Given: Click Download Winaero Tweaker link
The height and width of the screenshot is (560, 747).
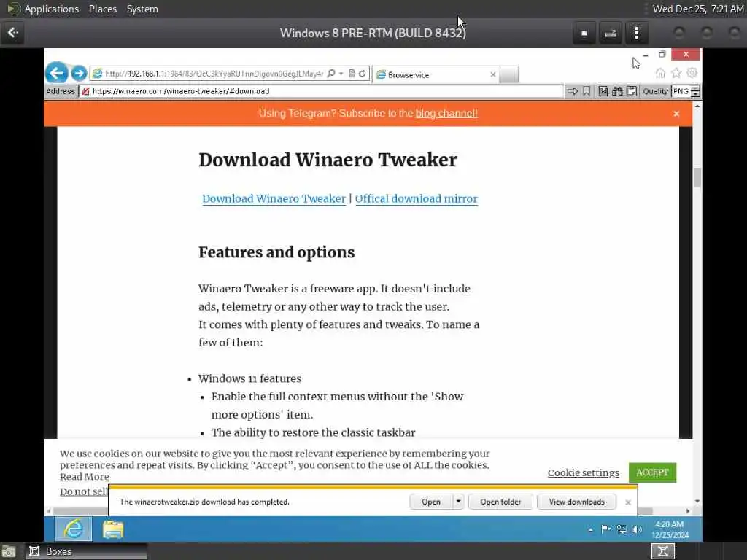Looking at the screenshot, I should [x=274, y=198].
